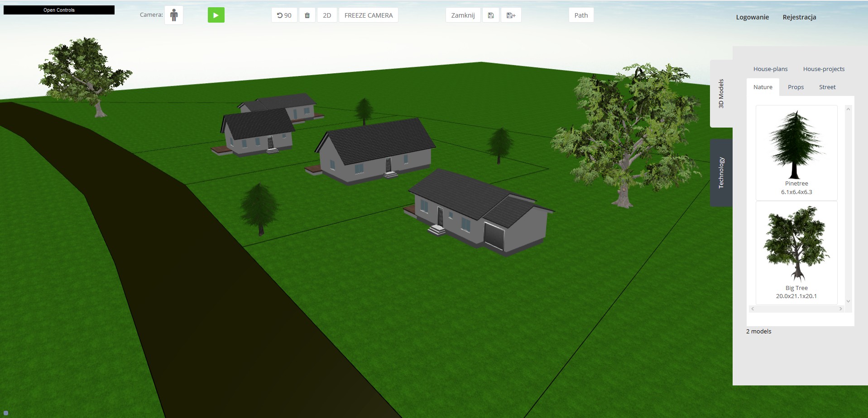
Task: Switch to the Props tab
Action: pos(796,87)
